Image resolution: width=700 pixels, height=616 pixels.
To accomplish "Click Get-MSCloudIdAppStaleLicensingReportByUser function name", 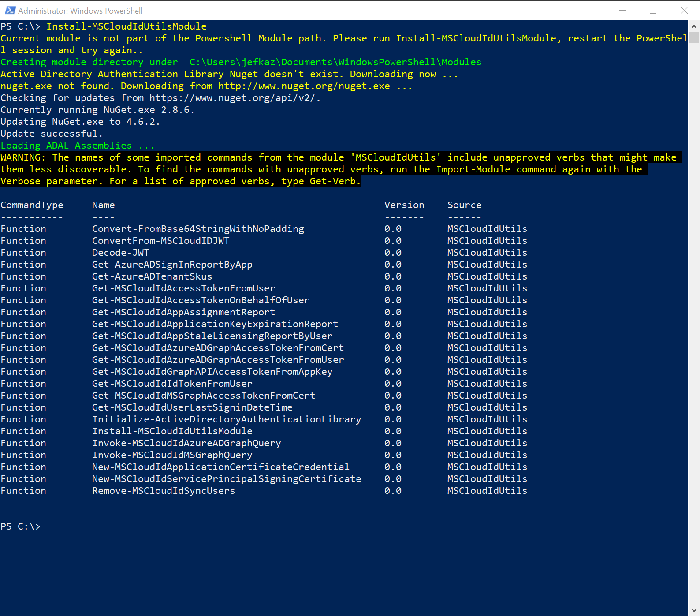I will coord(212,336).
